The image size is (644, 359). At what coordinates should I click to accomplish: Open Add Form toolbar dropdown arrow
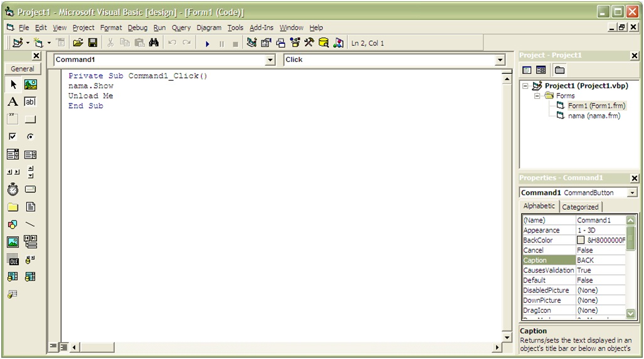point(49,43)
